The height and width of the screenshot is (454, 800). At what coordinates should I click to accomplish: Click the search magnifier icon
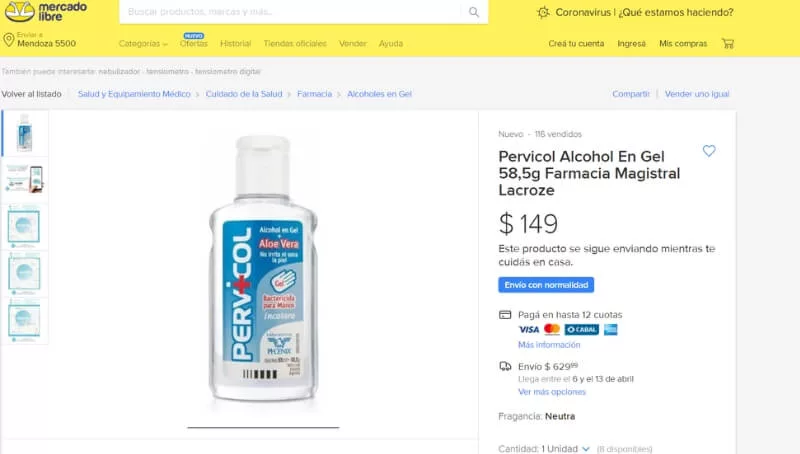[x=474, y=12]
